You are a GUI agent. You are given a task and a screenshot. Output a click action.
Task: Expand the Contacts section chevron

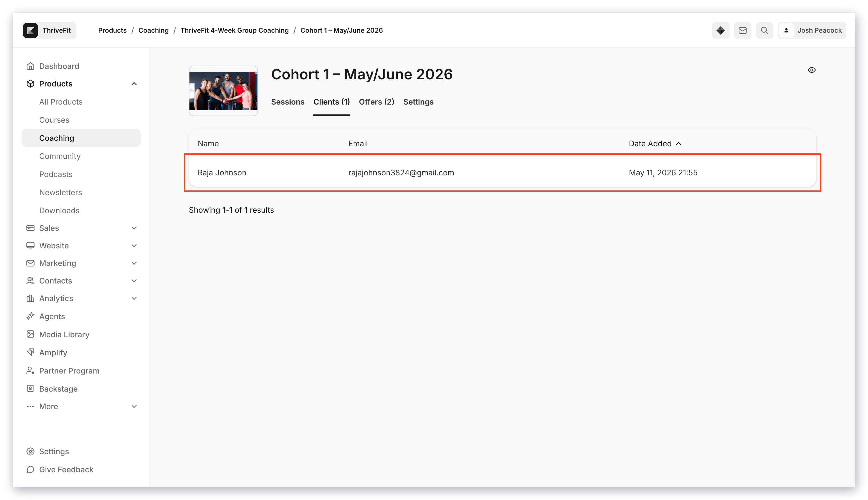click(134, 280)
